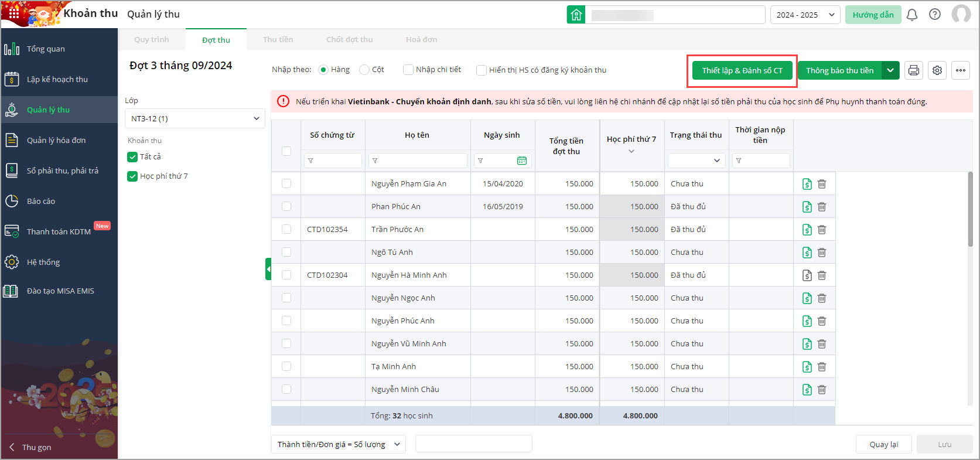This screenshot has height=460, width=980.
Task: Tick the checkbox for Trần Phước An
Action: coord(286,229)
